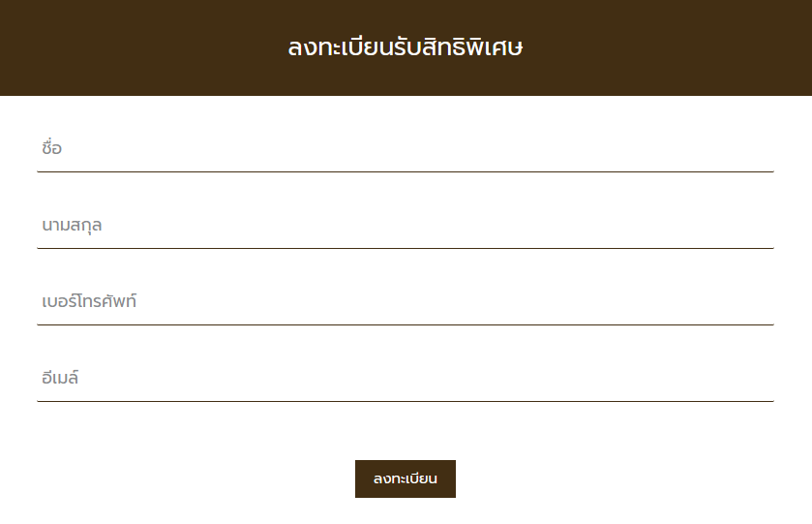Click the นามสกุล placeholder label
Screen dimensions: 812x524
(73, 226)
